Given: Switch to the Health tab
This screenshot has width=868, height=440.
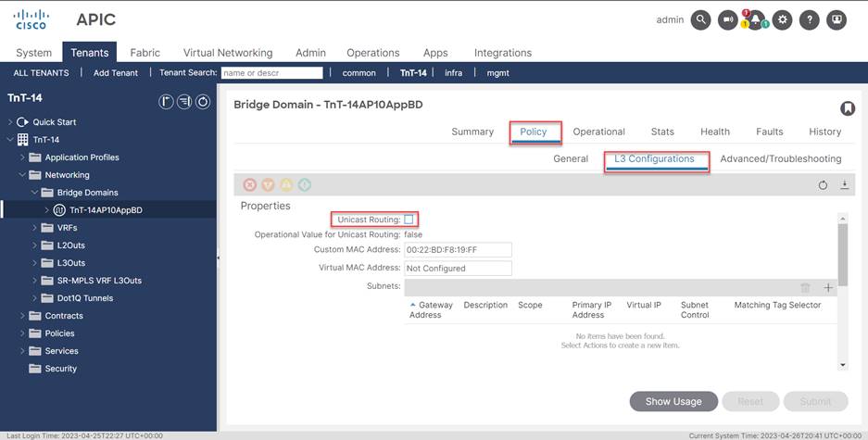Looking at the screenshot, I should coord(715,132).
